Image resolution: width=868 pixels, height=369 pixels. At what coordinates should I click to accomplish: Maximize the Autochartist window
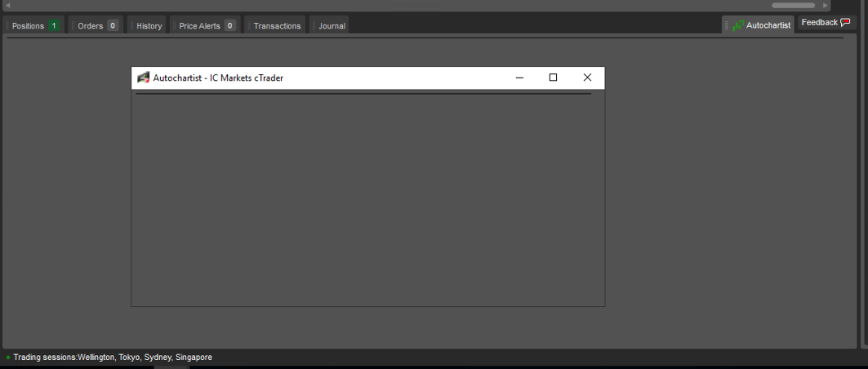(x=553, y=78)
